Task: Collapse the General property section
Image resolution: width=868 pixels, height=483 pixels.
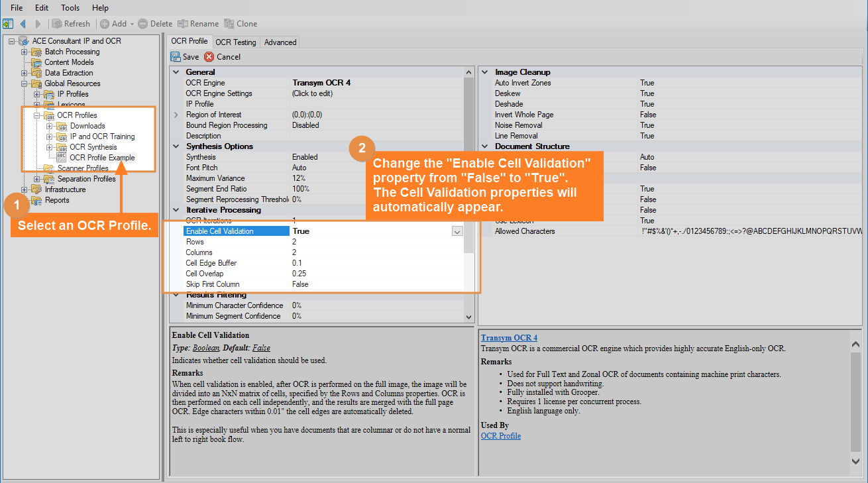Action: coord(176,72)
